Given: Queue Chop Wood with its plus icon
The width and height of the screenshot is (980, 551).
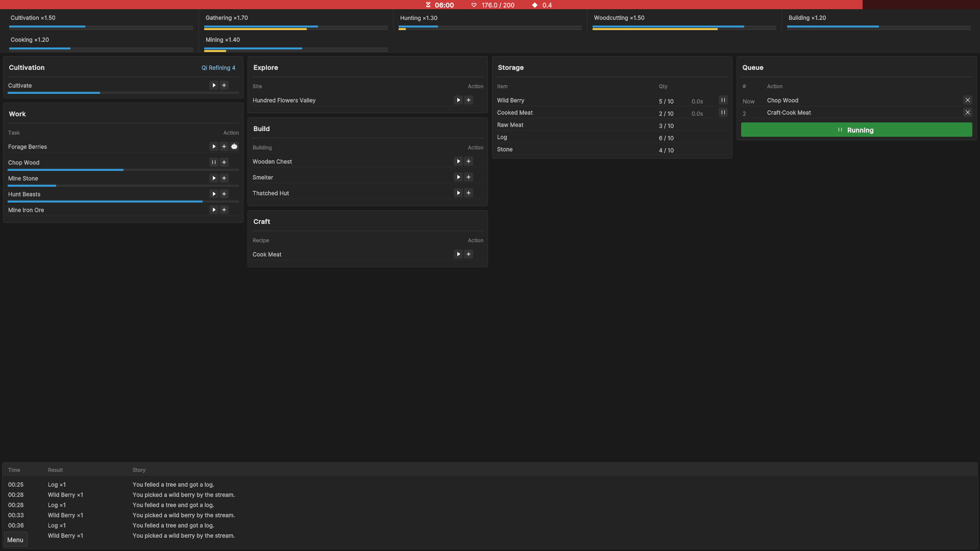Looking at the screenshot, I should pyautogui.click(x=224, y=162).
